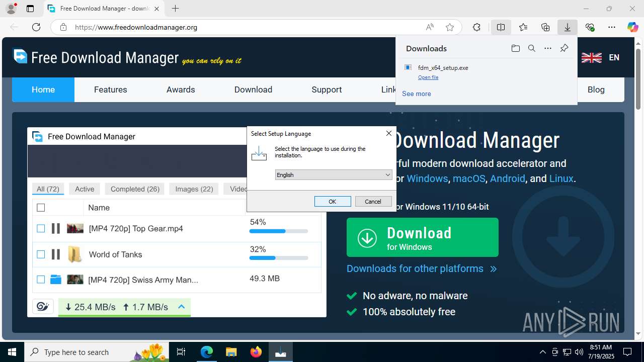Open the EN language selector
Viewport: 644px width, 362px height.
tap(614, 57)
